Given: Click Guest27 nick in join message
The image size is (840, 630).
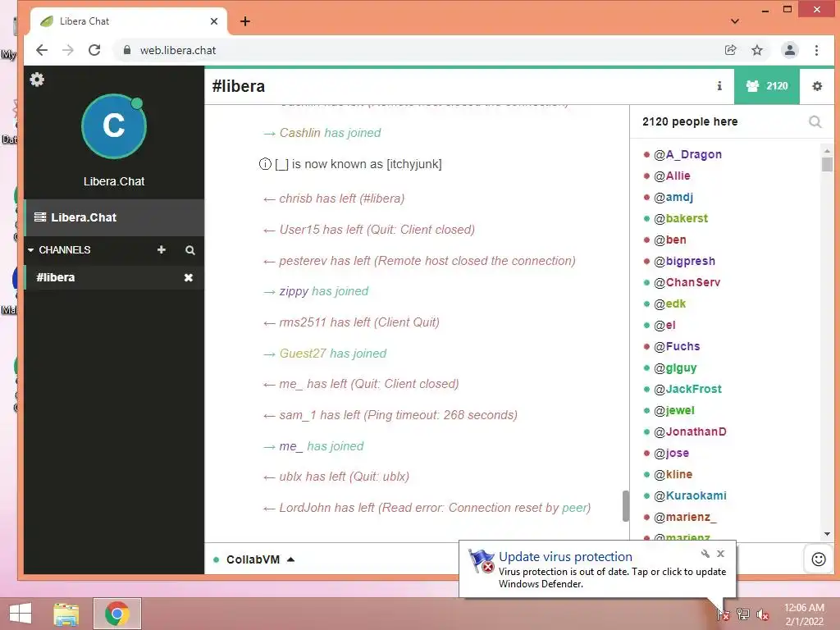Looking at the screenshot, I should [303, 354].
